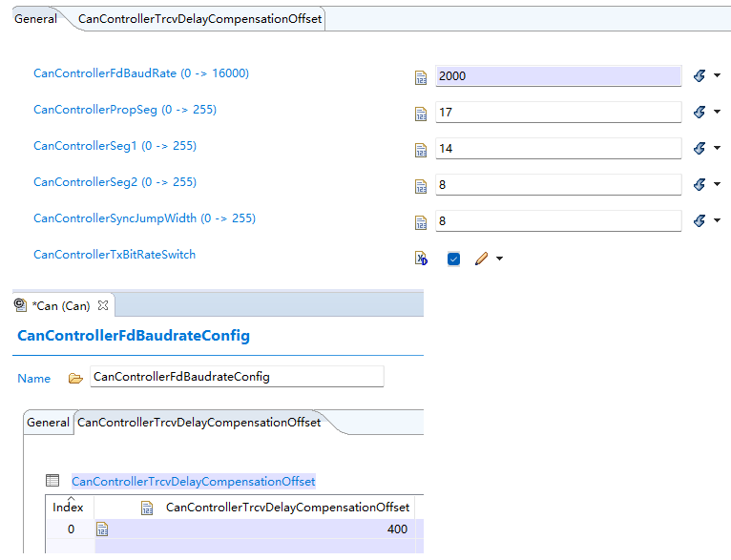Expand dropdown arrow for CanControllerSeg1
The width and height of the screenshot is (731, 560).
[717, 148]
